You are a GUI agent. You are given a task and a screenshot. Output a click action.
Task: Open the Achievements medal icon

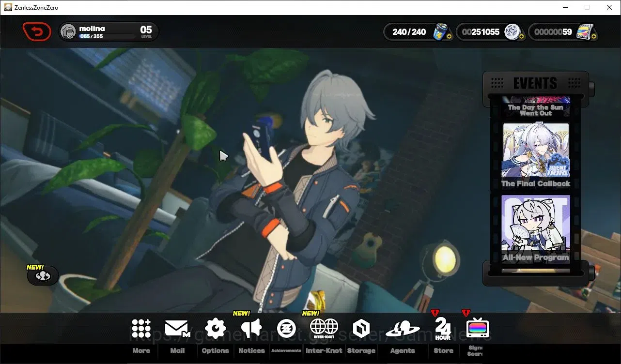[286, 328]
